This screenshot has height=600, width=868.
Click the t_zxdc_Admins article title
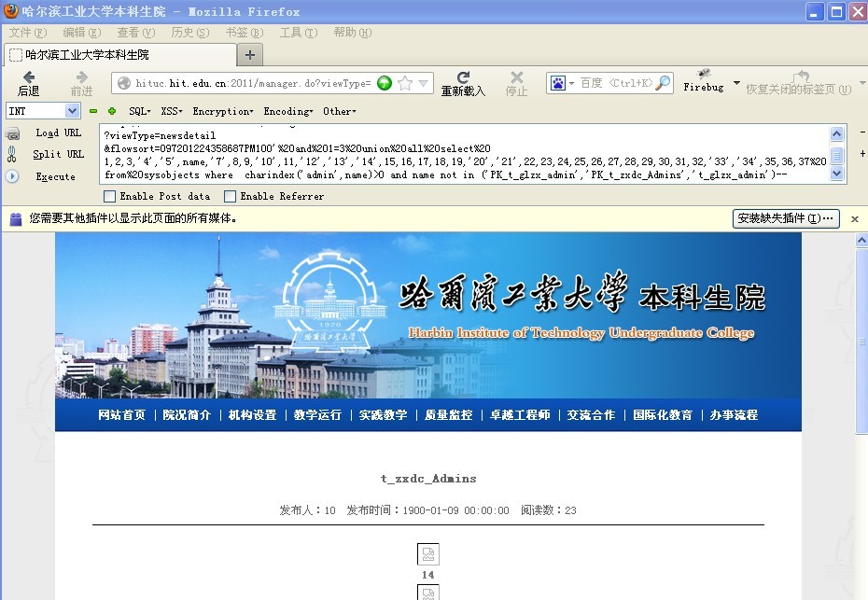click(x=428, y=479)
